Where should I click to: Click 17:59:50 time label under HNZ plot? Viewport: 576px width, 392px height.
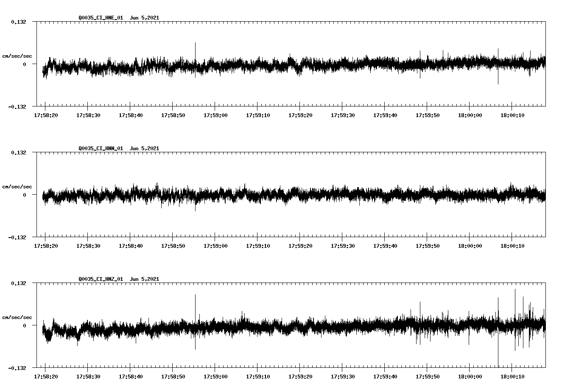[x=428, y=376]
